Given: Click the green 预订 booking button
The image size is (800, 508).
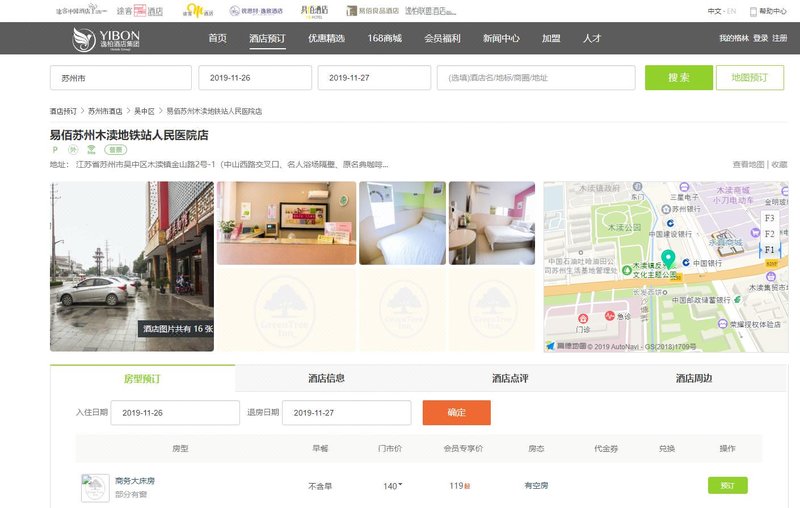Looking at the screenshot, I should [x=727, y=486].
